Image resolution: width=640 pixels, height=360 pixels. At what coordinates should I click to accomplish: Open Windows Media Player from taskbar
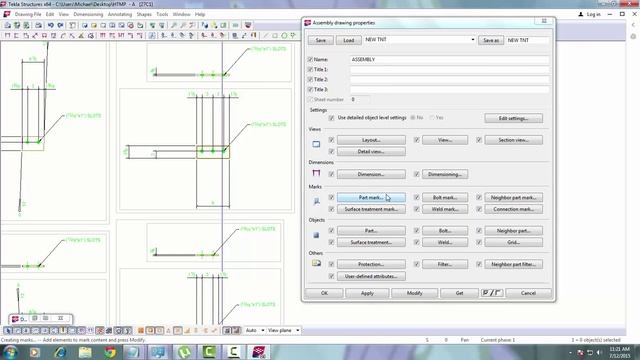point(35,351)
